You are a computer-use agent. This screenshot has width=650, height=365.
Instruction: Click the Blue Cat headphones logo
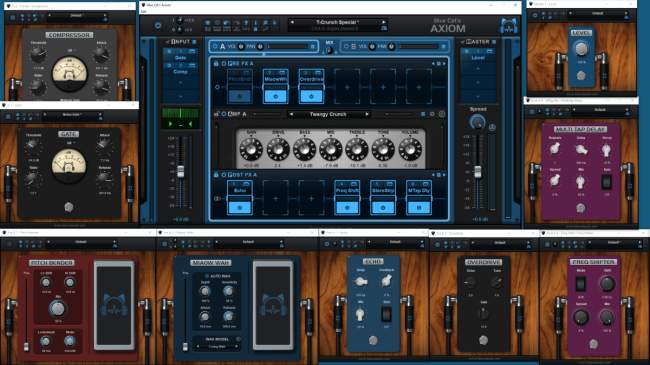508,26
